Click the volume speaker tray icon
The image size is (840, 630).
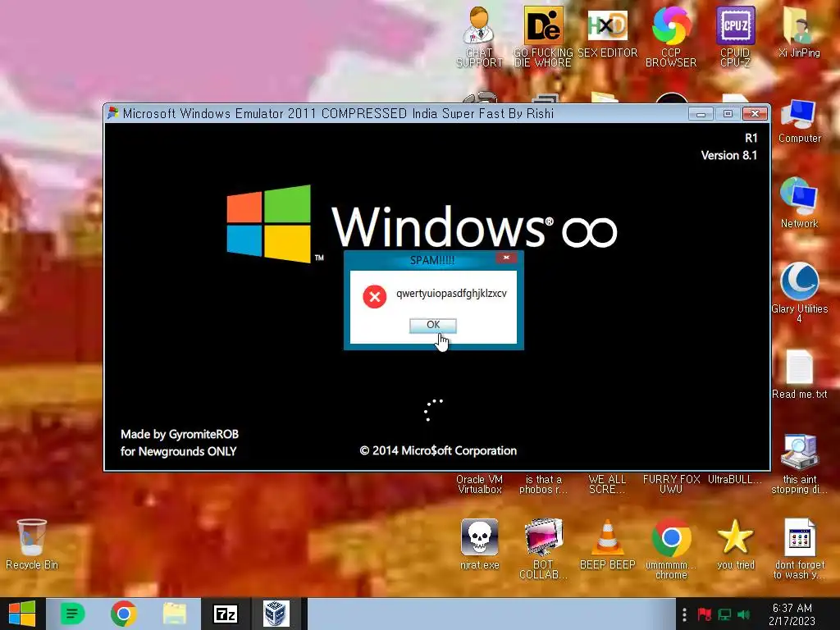743,614
